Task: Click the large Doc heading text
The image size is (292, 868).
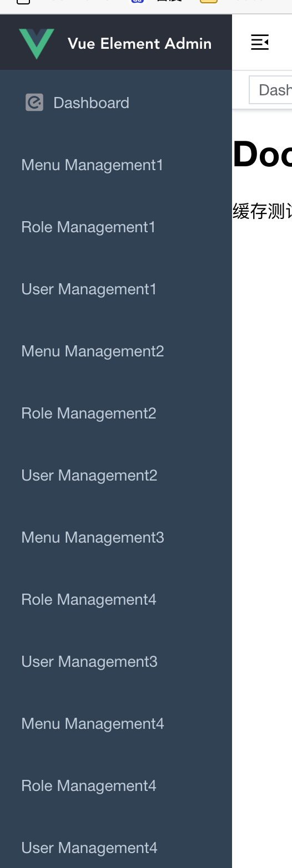Action: tap(262, 154)
